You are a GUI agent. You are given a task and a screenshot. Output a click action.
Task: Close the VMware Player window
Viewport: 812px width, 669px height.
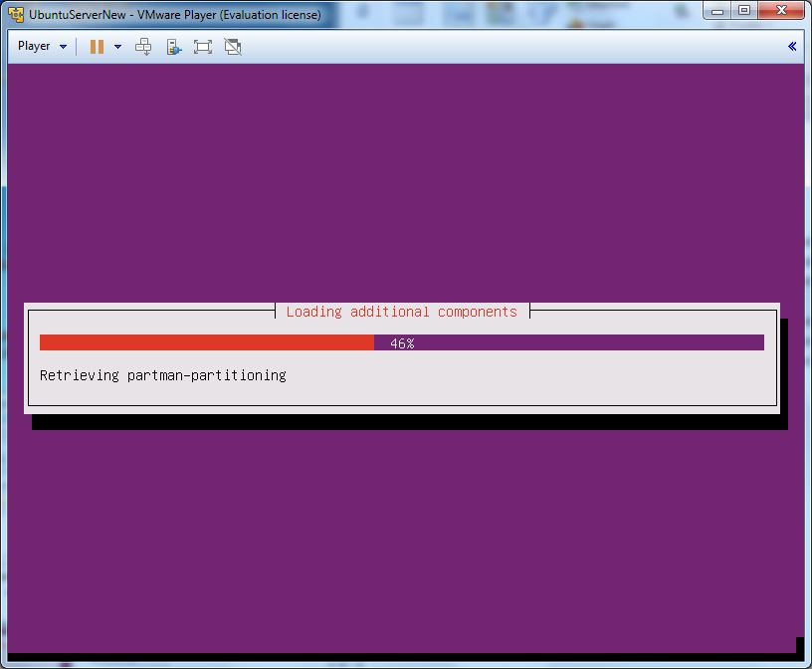tap(779, 11)
